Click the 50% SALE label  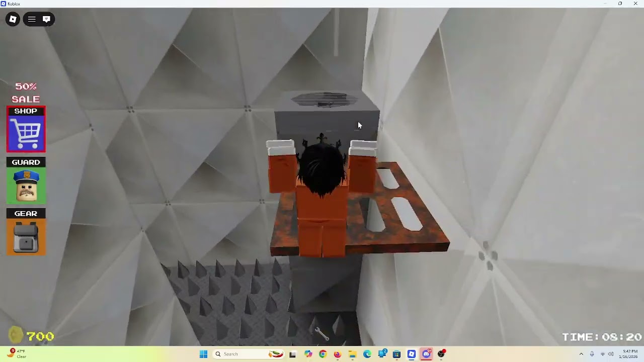click(26, 93)
